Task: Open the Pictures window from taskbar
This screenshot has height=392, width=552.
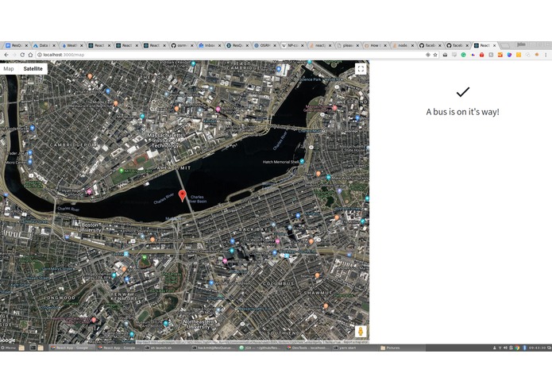Action: pos(403,348)
